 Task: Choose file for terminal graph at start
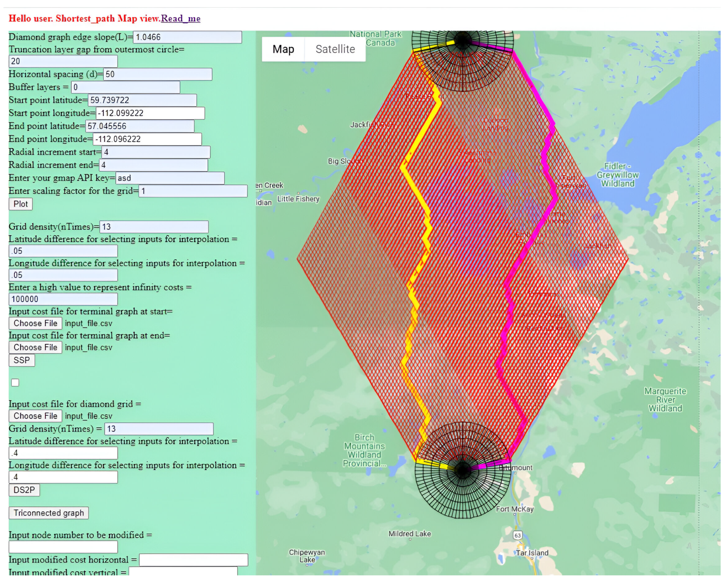[x=35, y=323]
